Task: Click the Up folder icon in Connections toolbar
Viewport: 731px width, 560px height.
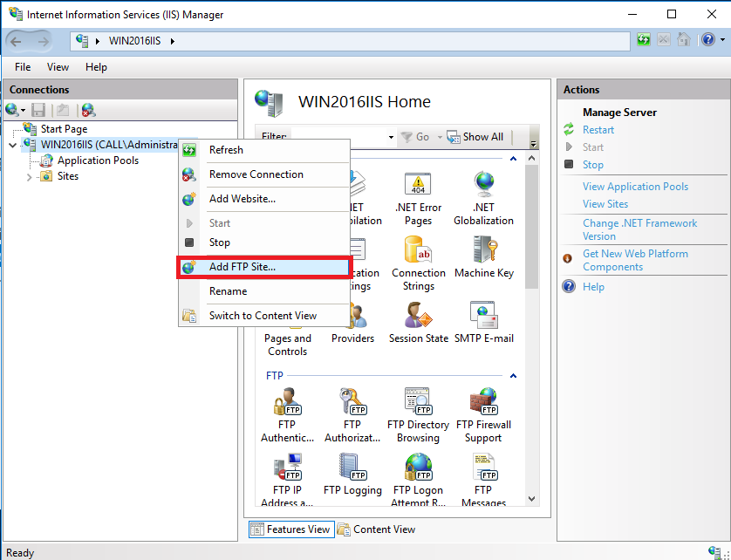Action: coord(63,110)
